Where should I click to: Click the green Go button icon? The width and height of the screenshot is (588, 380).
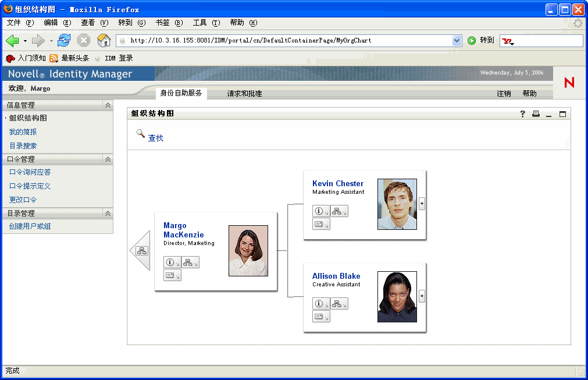(472, 41)
